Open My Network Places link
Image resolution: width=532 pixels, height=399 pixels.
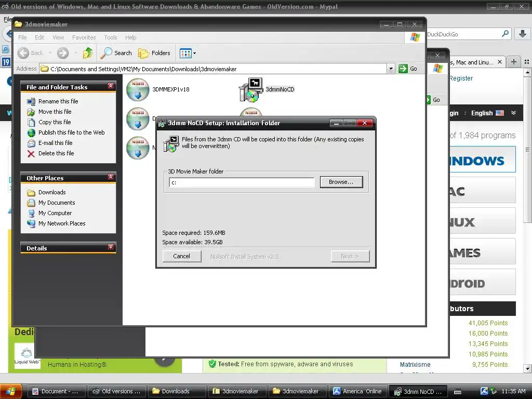(62, 223)
